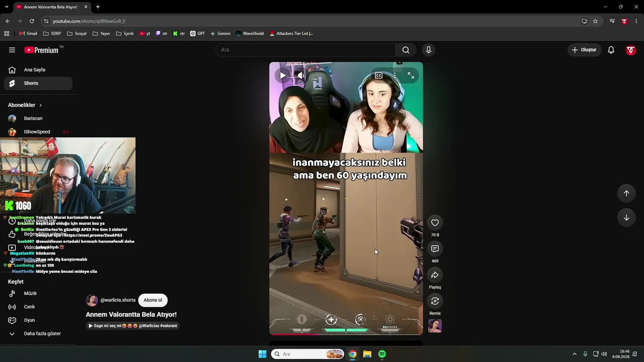Seek using the Short's red progress bar
The width and height of the screenshot is (644, 362).
pos(346,334)
